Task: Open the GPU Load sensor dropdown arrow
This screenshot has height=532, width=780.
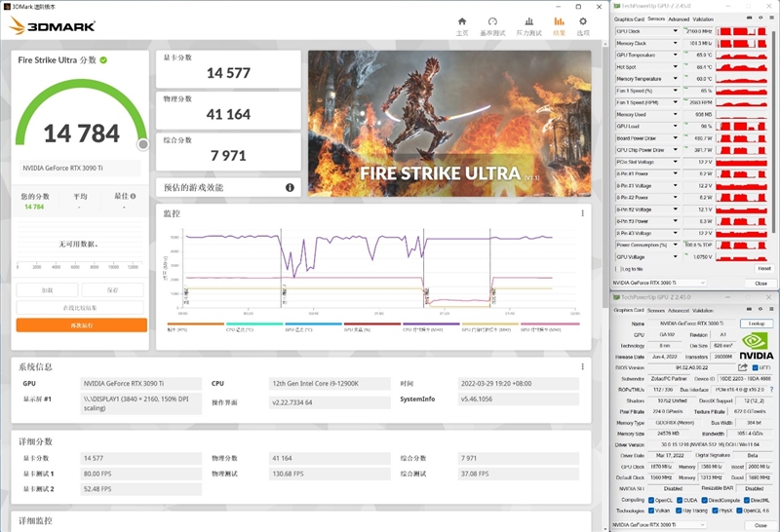Action: pyautogui.click(x=675, y=127)
